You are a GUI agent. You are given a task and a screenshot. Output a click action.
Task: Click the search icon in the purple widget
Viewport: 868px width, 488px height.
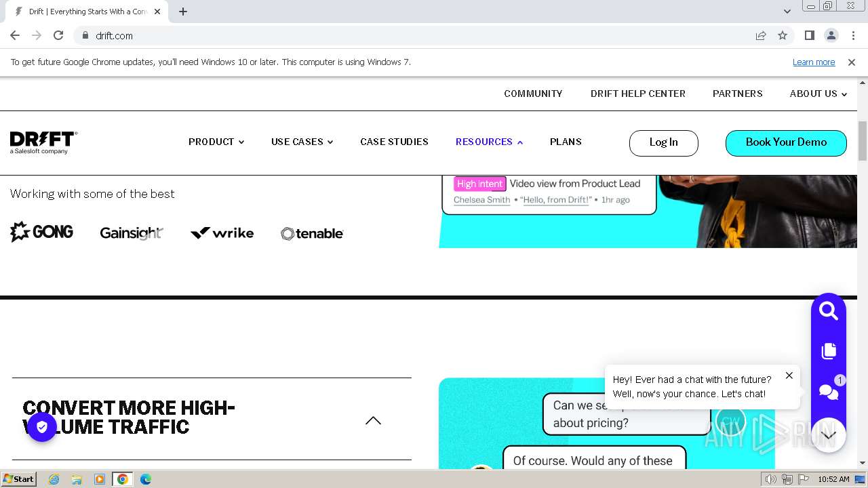[x=828, y=311]
